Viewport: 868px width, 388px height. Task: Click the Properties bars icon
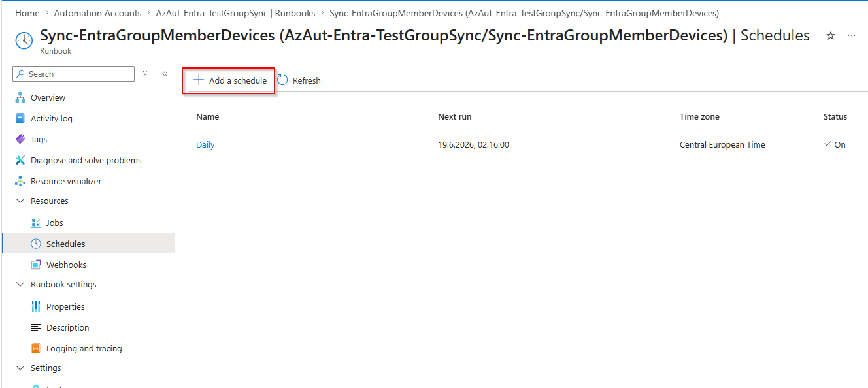click(x=36, y=307)
